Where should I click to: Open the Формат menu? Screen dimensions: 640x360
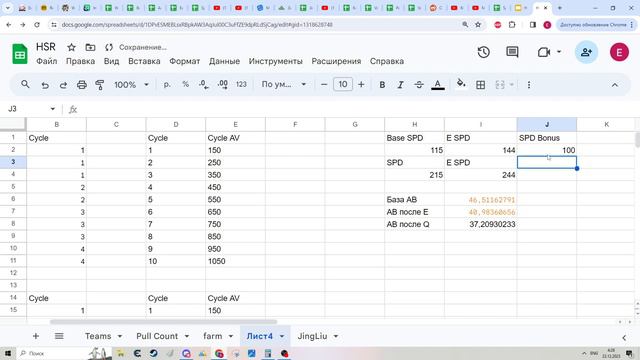[x=184, y=61]
